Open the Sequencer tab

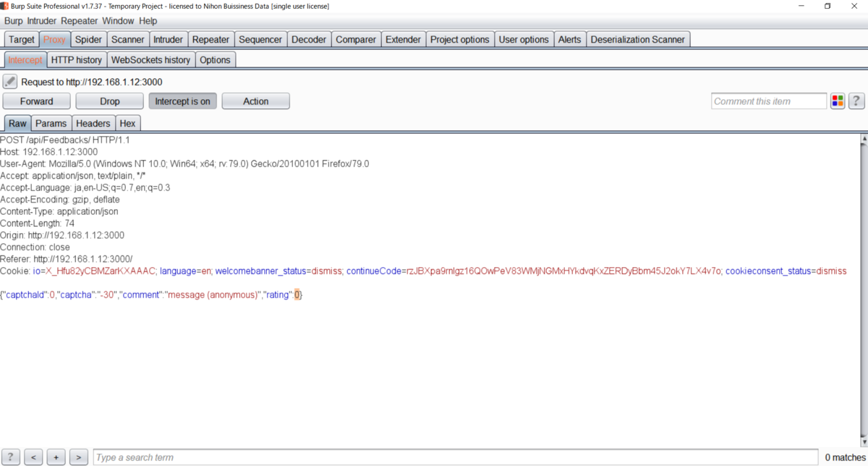coord(260,40)
